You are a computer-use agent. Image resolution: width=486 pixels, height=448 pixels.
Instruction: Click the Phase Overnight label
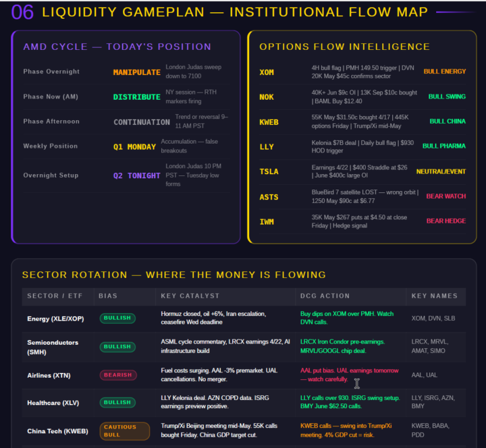(x=51, y=72)
